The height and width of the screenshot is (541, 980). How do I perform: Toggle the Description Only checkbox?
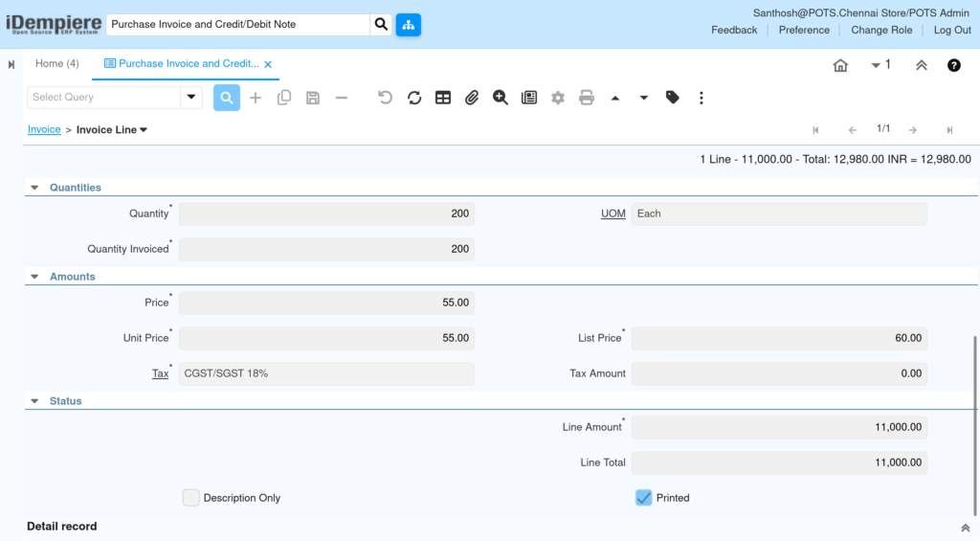pos(190,498)
